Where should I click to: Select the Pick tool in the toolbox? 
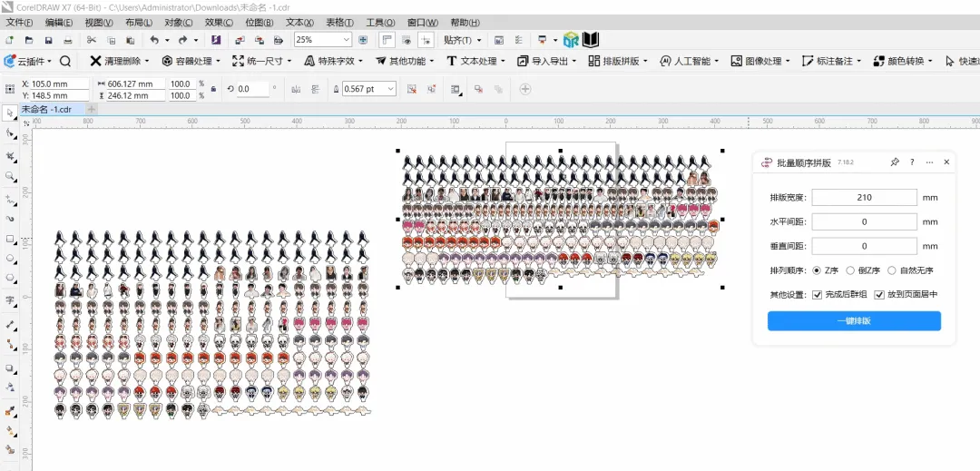(9, 113)
